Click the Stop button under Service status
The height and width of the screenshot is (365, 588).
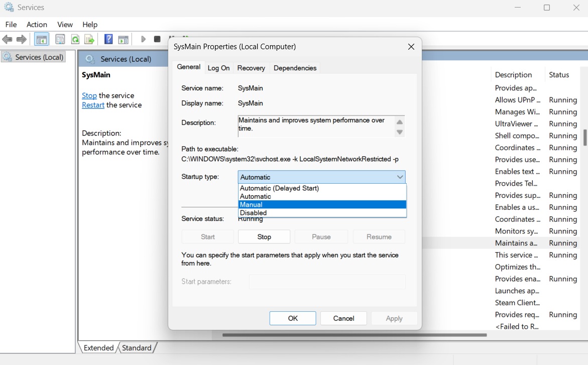264,236
